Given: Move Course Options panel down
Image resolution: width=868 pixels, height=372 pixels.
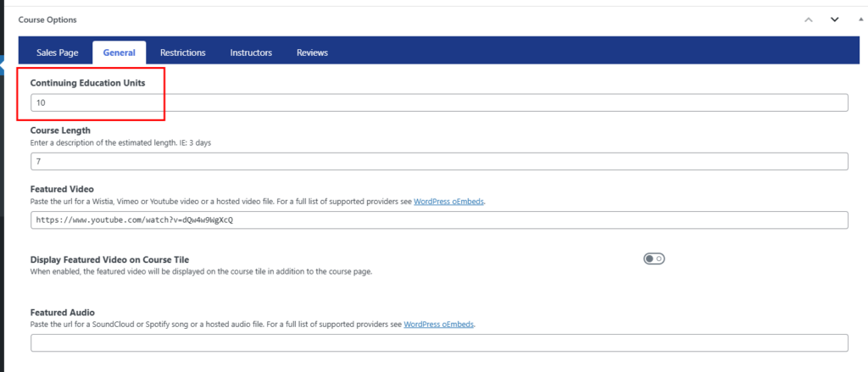Looking at the screenshot, I should tap(834, 20).
